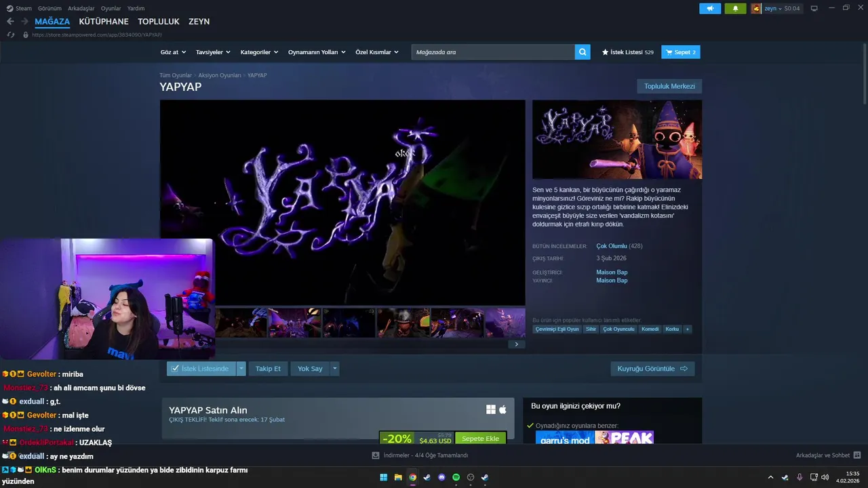The height and width of the screenshot is (488, 868).
Task: Open File Explorer from taskbar
Action: [x=398, y=477]
